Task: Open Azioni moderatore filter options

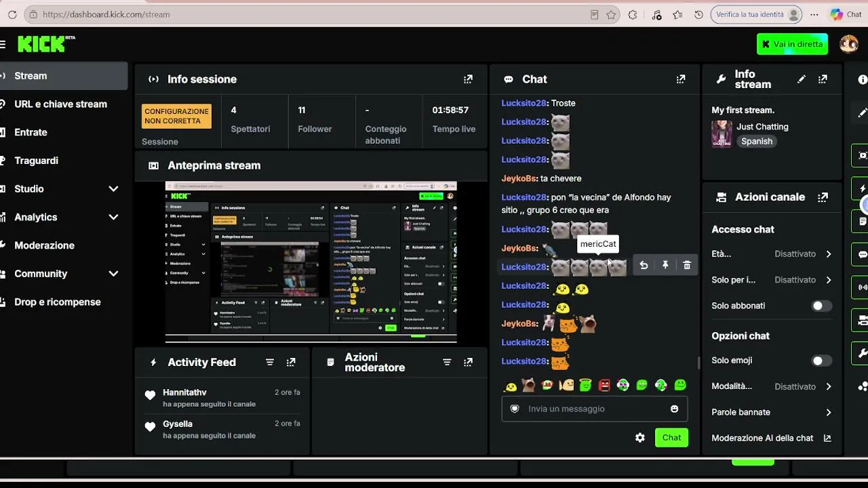Action: click(x=447, y=363)
